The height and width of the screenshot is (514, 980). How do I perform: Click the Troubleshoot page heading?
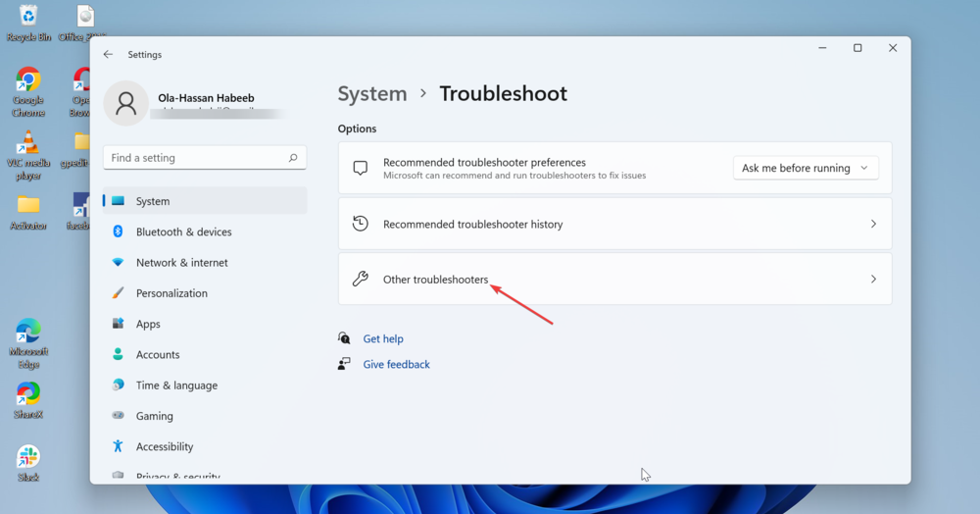click(x=503, y=93)
